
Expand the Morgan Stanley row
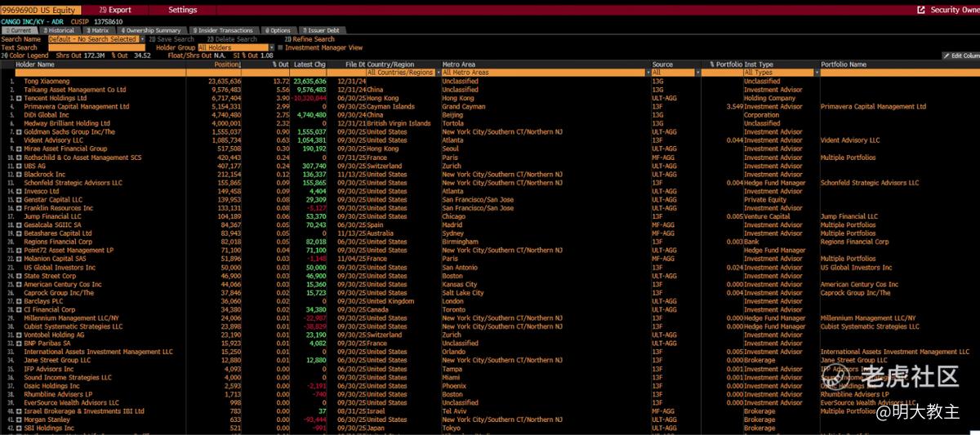[19, 419]
